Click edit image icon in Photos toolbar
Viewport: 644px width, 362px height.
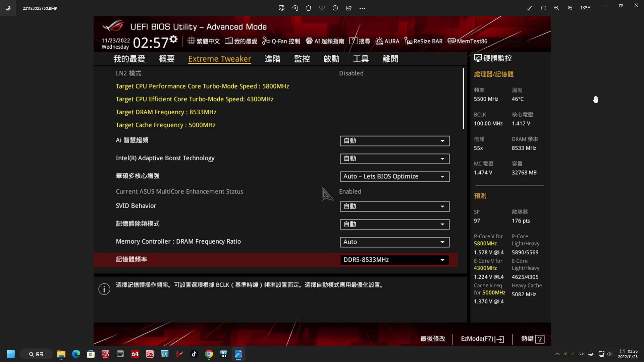tap(281, 8)
